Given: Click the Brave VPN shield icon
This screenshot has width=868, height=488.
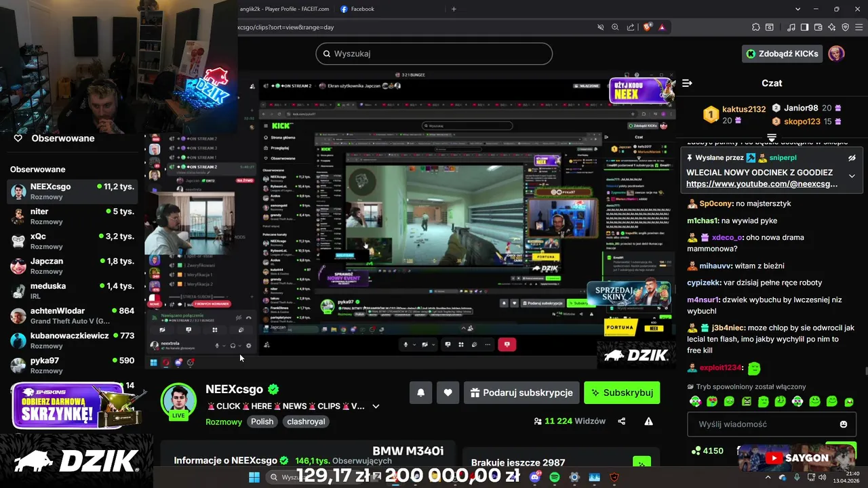Looking at the screenshot, I should [845, 27].
